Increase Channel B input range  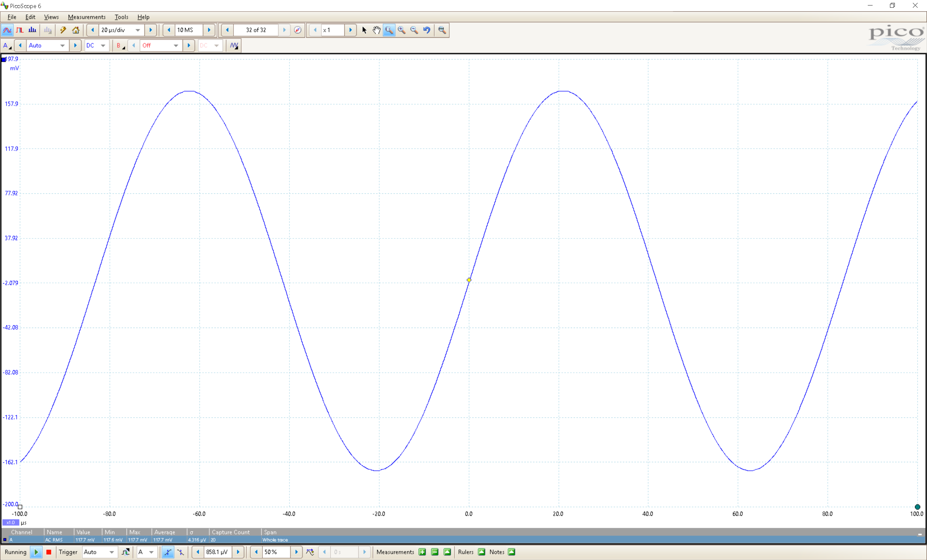tap(189, 45)
